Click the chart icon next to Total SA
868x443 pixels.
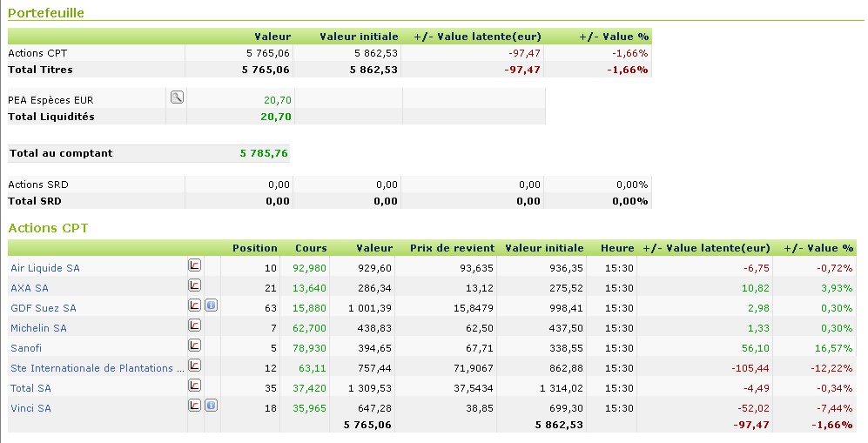pyautogui.click(x=195, y=386)
